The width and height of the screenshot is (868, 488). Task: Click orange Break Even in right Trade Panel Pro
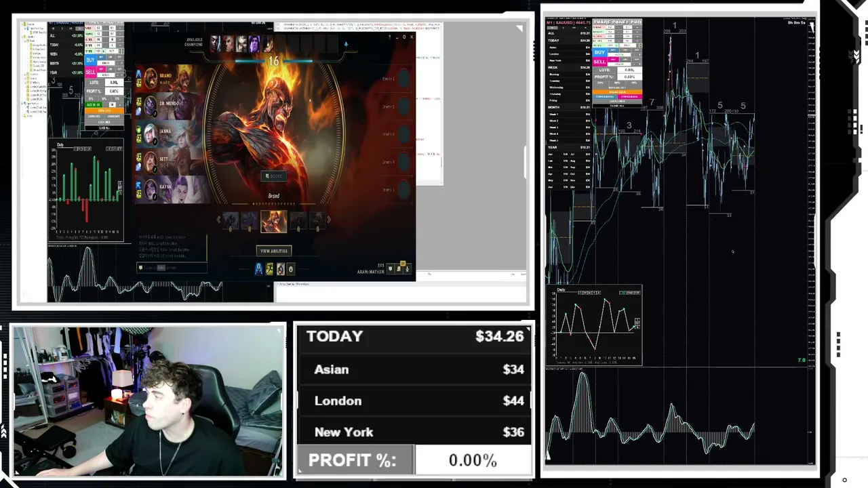617,91
